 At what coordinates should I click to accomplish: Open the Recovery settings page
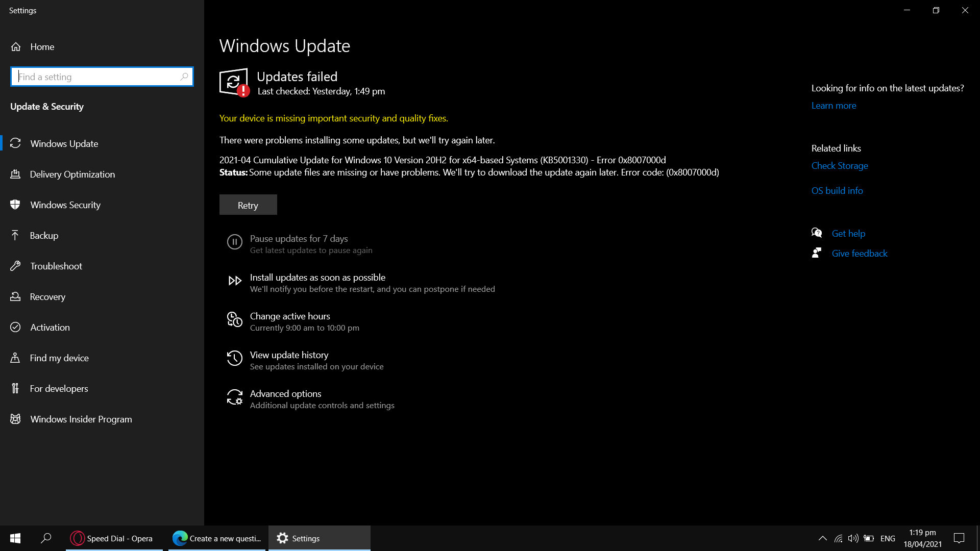point(102,296)
